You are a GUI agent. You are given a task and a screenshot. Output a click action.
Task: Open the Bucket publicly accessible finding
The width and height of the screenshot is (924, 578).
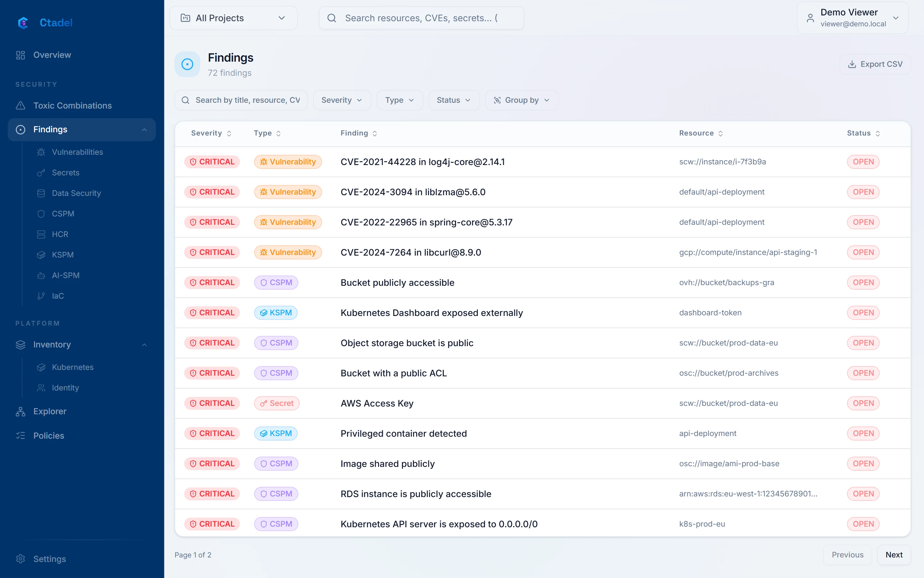tap(397, 283)
